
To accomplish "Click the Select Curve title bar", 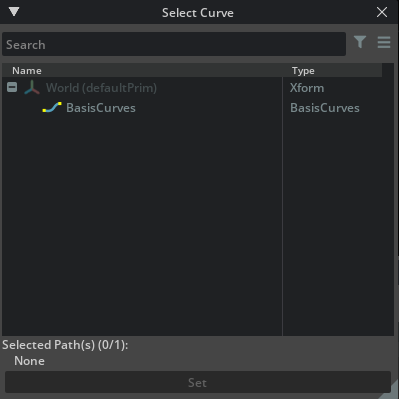I will click(x=198, y=13).
